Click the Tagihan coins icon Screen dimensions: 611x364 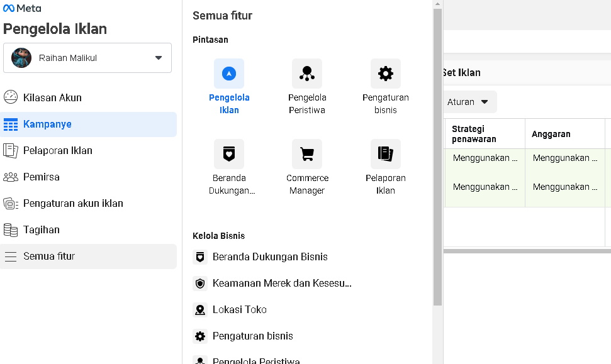(x=11, y=230)
